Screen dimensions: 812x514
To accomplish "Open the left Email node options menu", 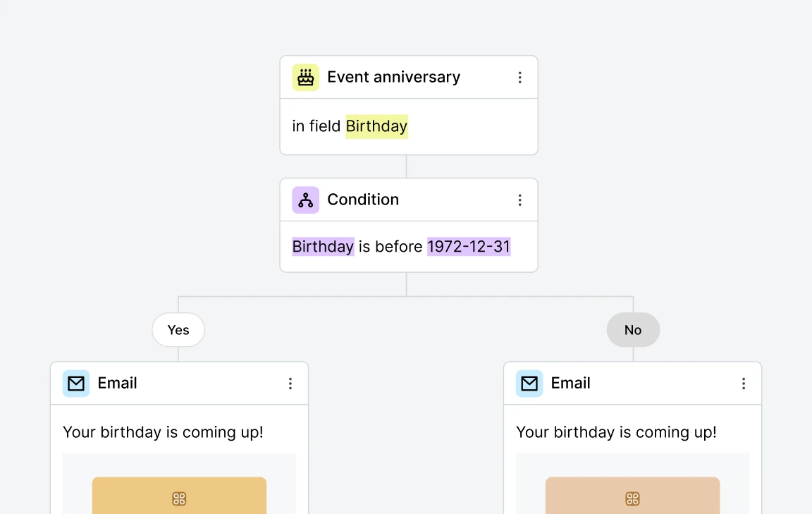I will (x=290, y=383).
